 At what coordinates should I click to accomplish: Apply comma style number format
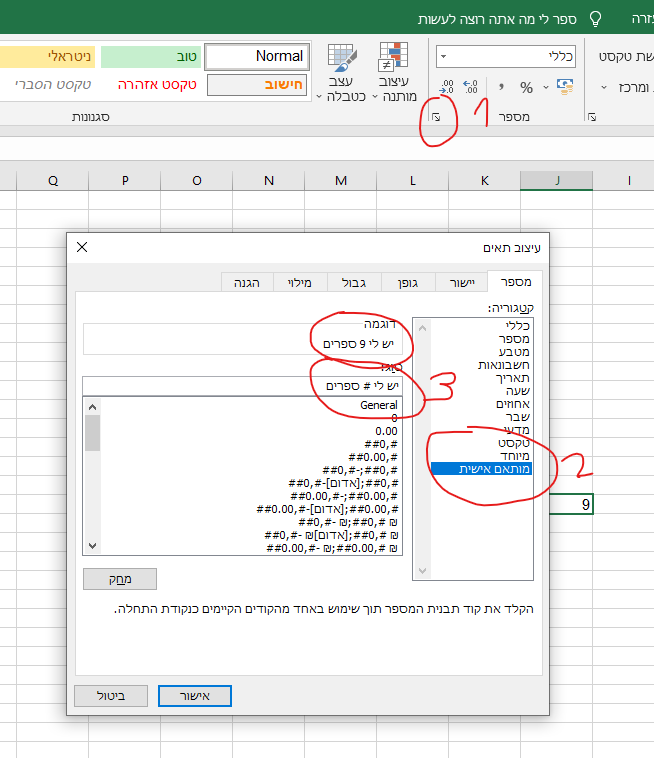(x=501, y=87)
